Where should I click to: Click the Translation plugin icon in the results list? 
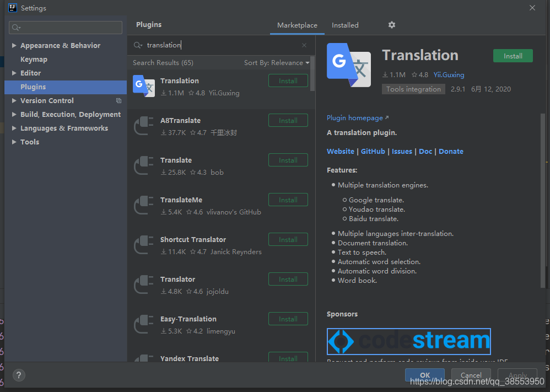point(144,86)
